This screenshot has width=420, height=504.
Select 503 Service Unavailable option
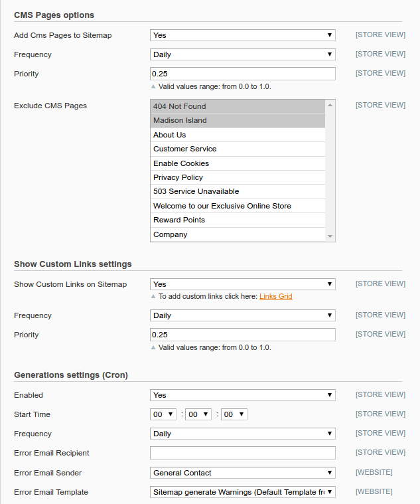coord(238,191)
